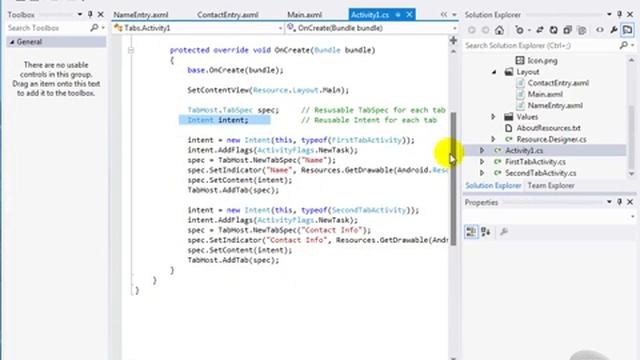Toggle Preview Selected Items button
The width and height of the screenshot is (640, 360).
[628, 30]
